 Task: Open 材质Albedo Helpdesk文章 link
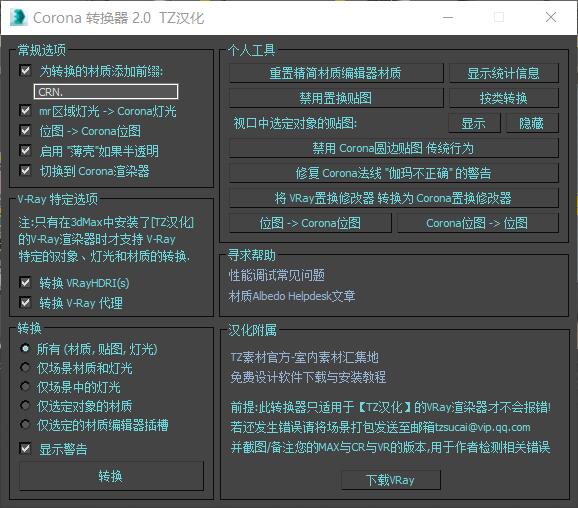coord(292,296)
